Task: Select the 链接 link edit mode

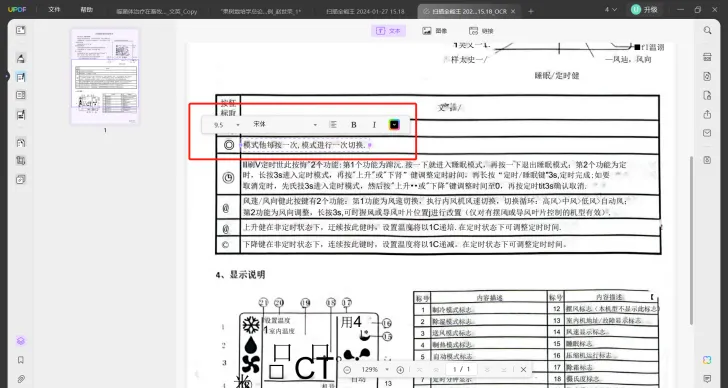Action: click(x=481, y=31)
